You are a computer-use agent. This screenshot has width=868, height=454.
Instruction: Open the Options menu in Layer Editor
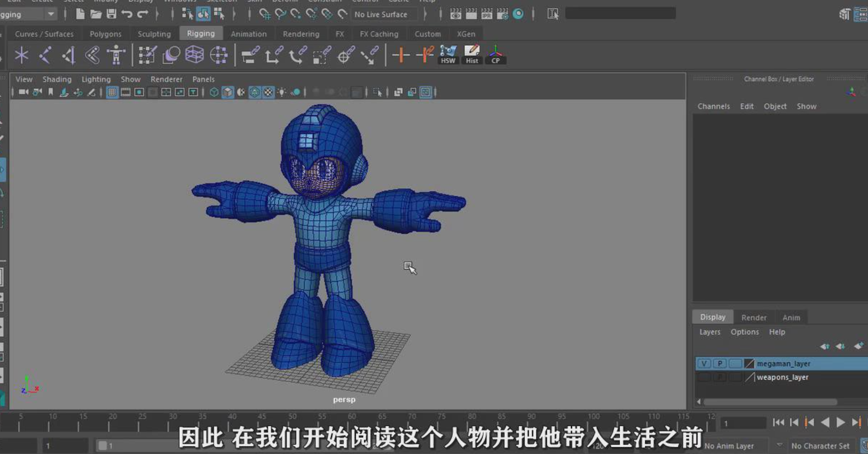click(x=744, y=332)
